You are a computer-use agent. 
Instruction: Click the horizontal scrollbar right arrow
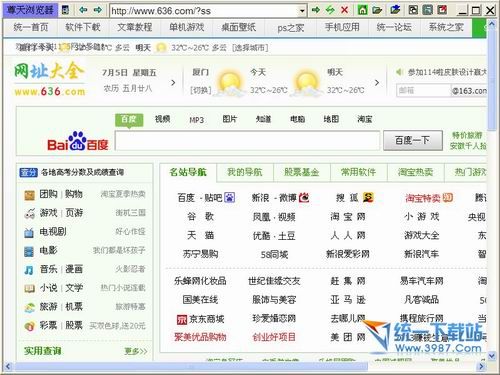click(481, 367)
